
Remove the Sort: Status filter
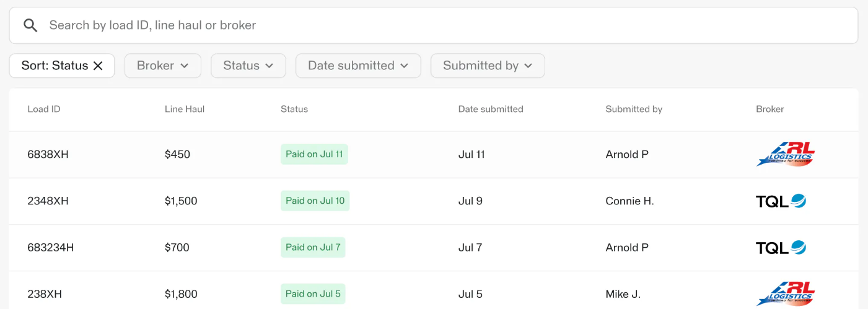98,66
